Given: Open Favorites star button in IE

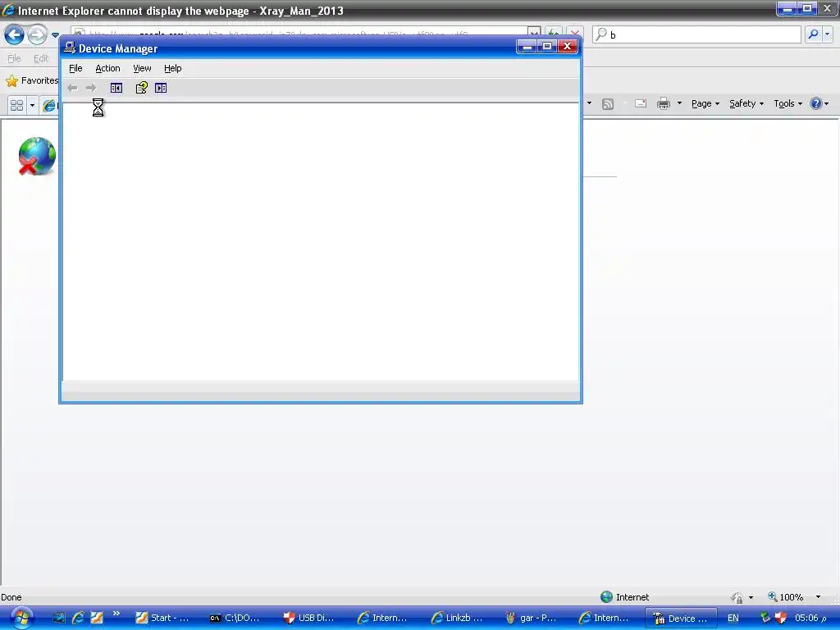Looking at the screenshot, I should (31, 80).
